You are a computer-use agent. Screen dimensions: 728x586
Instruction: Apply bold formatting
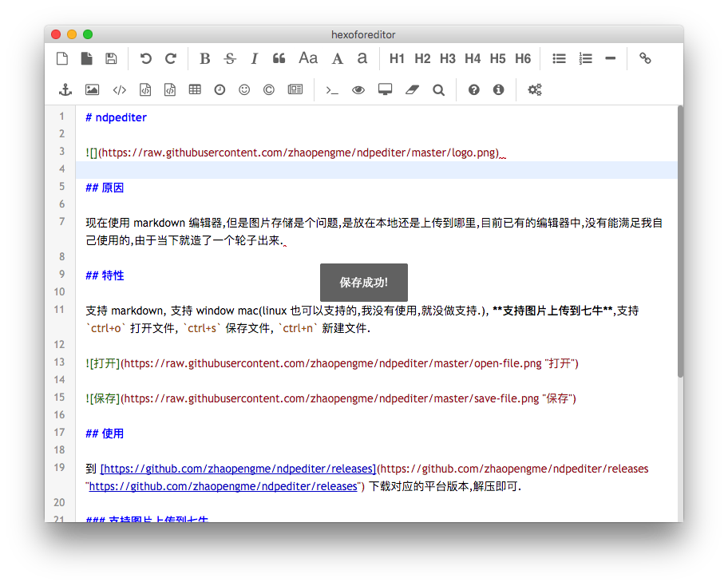click(x=205, y=58)
